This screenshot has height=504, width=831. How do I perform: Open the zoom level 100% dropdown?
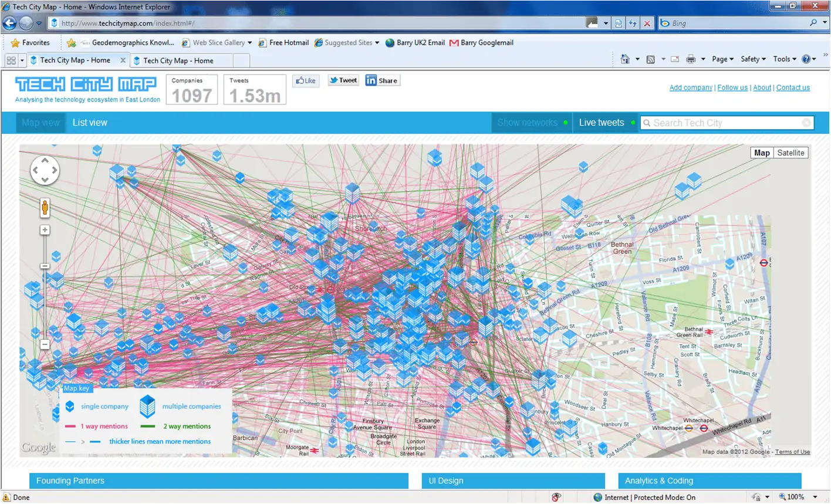816,497
